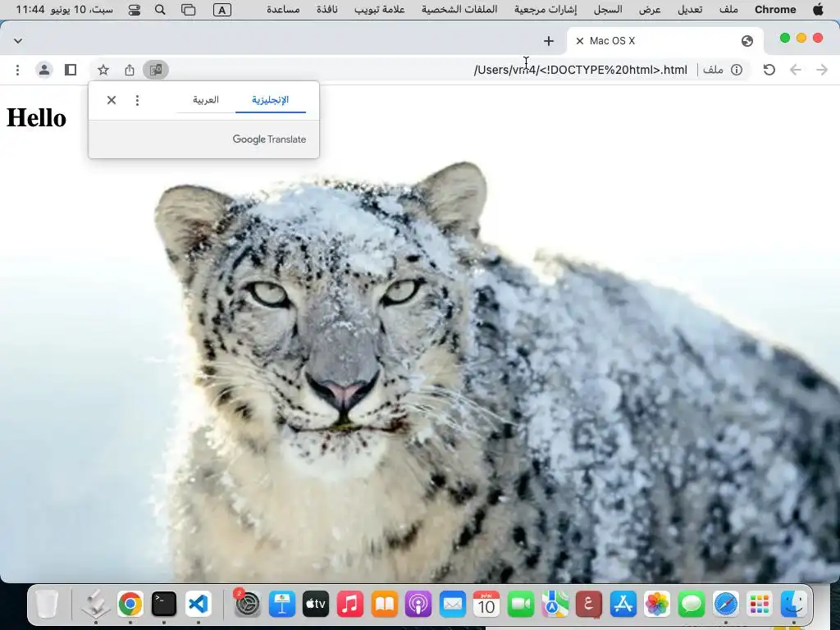This screenshot has width=840, height=630.
Task: Click Chrome icon in the Dock
Action: tap(130, 605)
